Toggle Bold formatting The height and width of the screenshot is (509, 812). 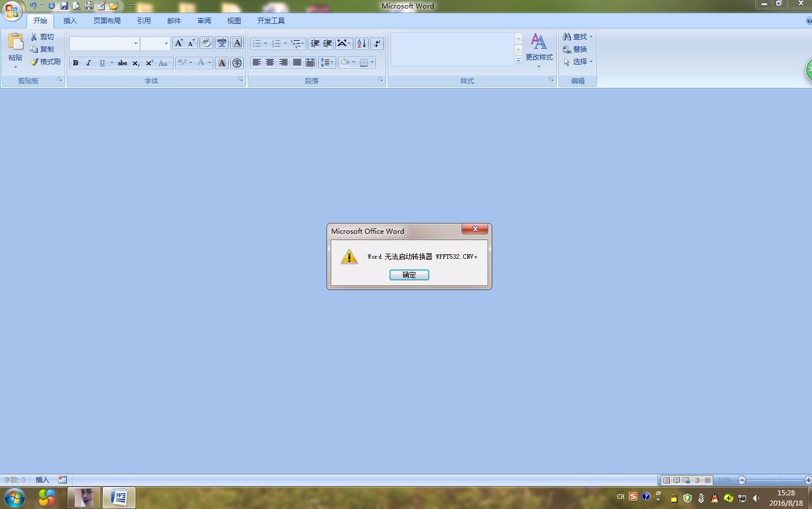pos(75,62)
